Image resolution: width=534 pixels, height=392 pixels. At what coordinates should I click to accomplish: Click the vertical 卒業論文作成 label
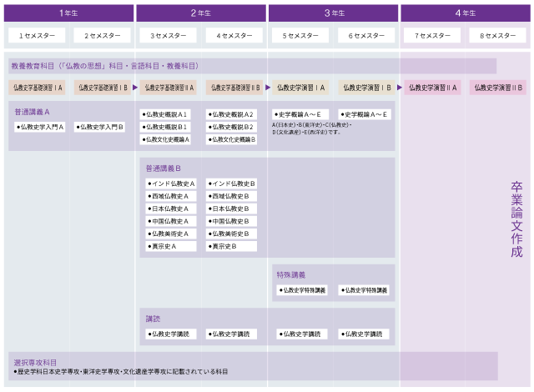click(x=516, y=219)
